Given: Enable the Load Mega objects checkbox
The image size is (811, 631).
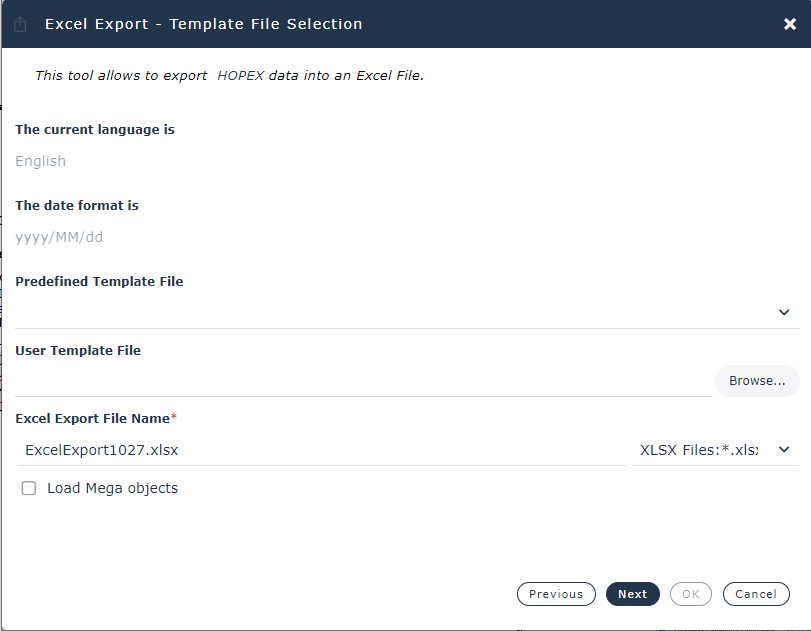Looking at the screenshot, I should coord(29,488).
